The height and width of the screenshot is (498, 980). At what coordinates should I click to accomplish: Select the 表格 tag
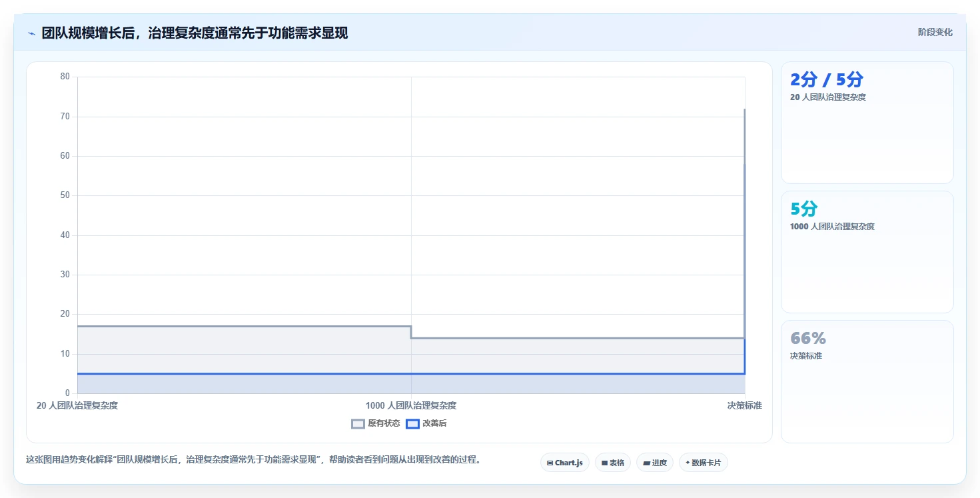coord(612,463)
